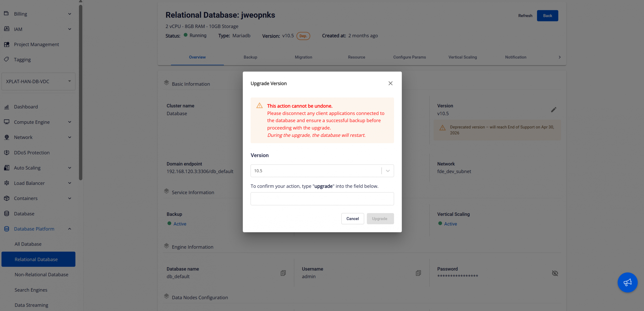Close the Upgrade Version dialog
The width and height of the screenshot is (644, 311).
coord(390,83)
